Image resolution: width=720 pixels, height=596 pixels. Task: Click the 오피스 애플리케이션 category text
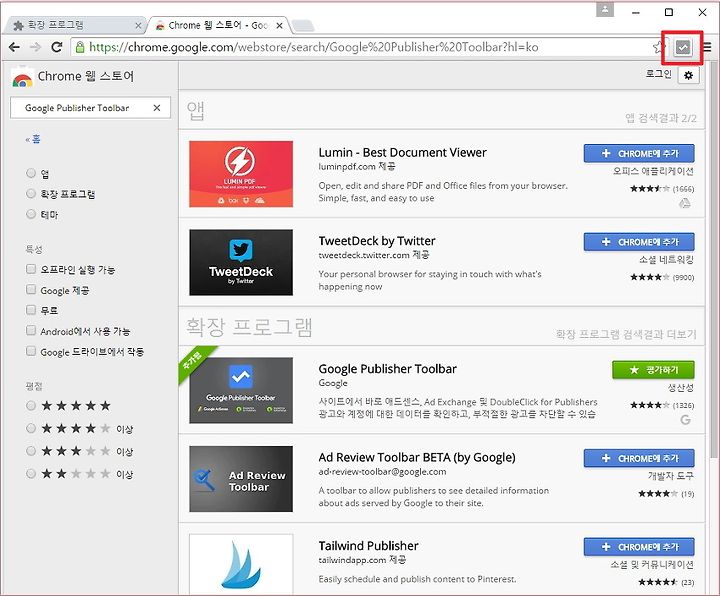tap(653, 171)
